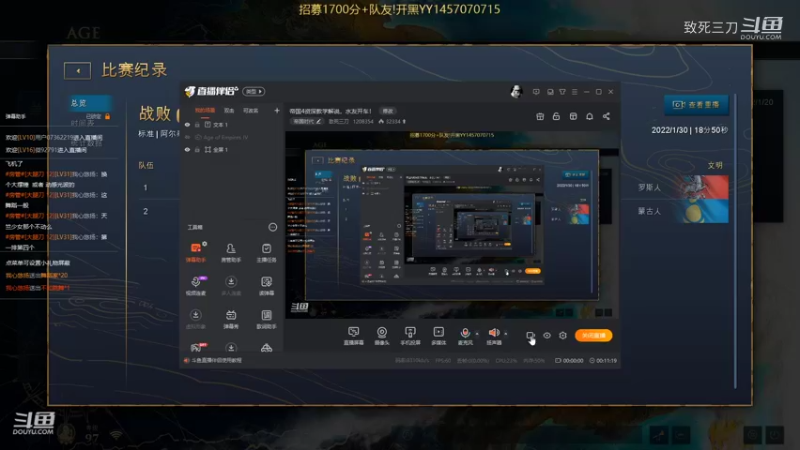Open settings gear in streaming bottom bar
The width and height of the screenshot is (800, 450).
point(563,335)
